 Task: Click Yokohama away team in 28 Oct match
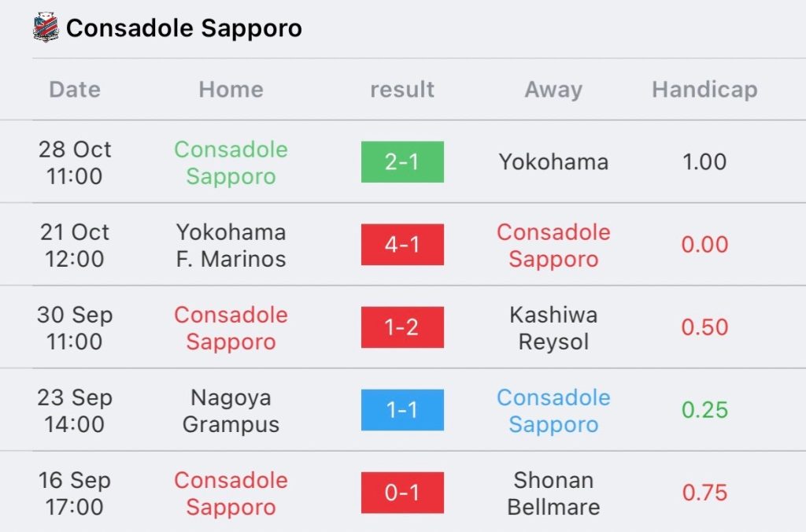click(x=553, y=162)
